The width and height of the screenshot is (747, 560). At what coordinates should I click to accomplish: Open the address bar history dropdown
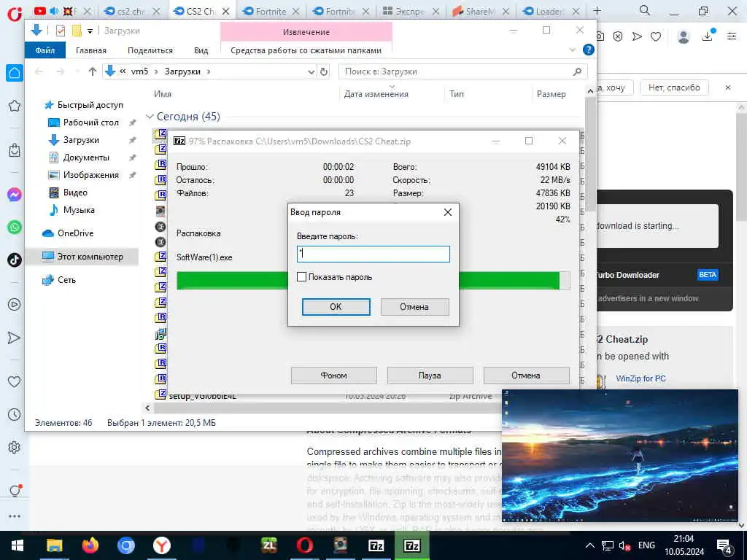point(311,71)
